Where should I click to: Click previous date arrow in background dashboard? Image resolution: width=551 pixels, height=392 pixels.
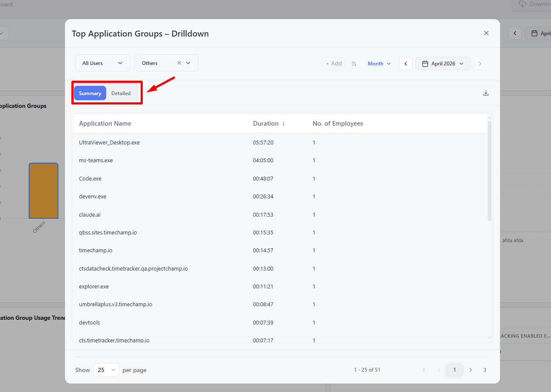515,33
